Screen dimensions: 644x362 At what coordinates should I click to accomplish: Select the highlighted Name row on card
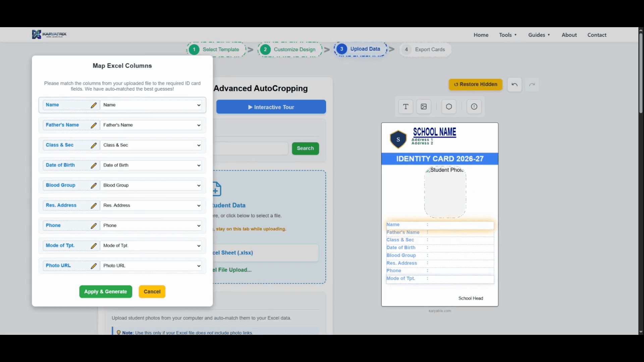440,225
